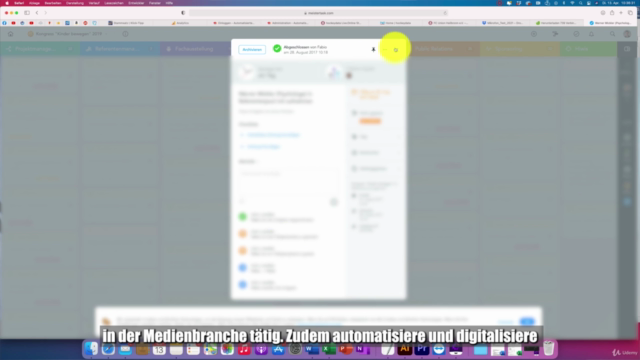The height and width of the screenshot is (360, 640).
Task: Open the project info icon beside title
Action: pyautogui.click(x=125, y=34)
